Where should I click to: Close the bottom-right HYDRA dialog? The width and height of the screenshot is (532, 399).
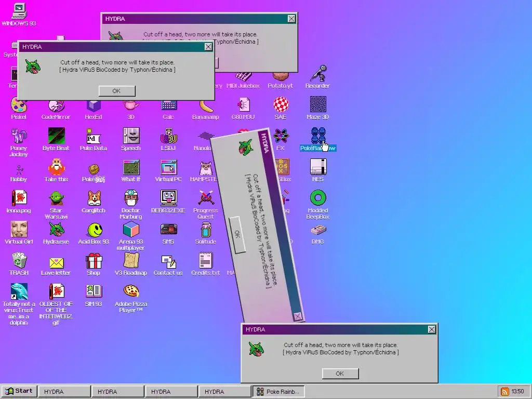click(x=432, y=329)
